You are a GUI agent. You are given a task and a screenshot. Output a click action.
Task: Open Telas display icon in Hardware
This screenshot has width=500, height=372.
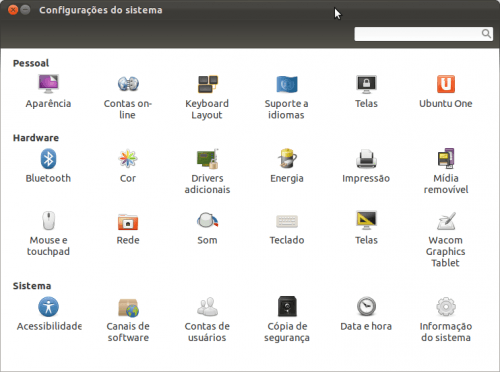[x=366, y=220]
